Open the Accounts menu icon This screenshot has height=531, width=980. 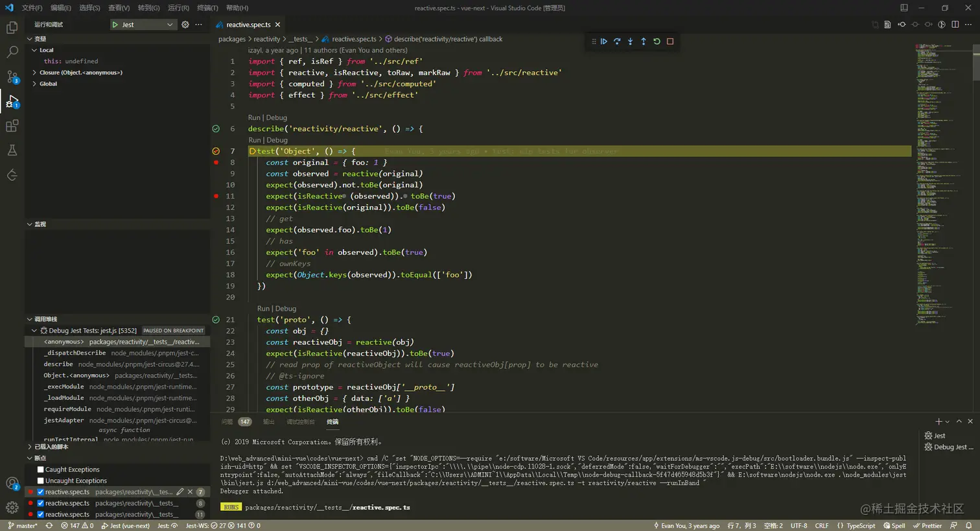pyautogui.click(x=12, y=484)
